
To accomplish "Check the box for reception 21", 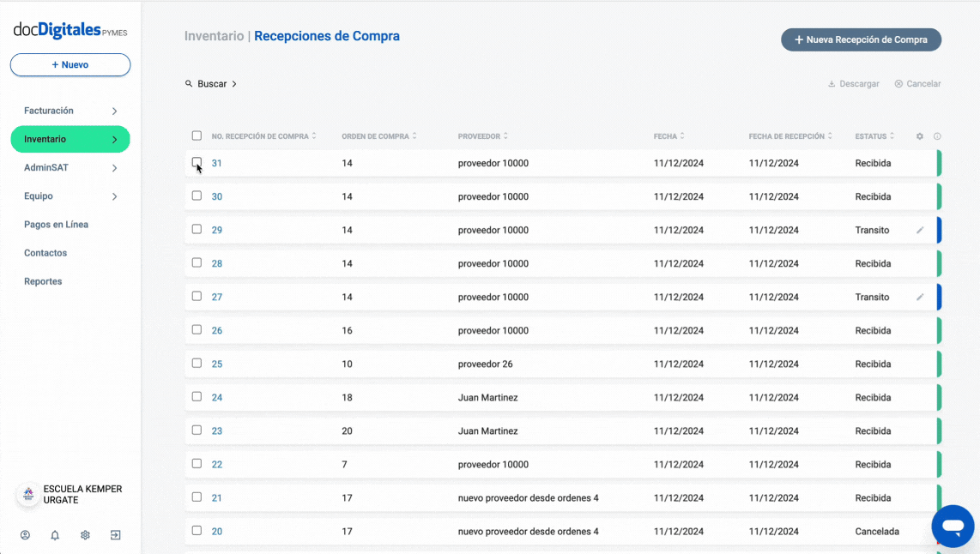I will pos(197,497).
